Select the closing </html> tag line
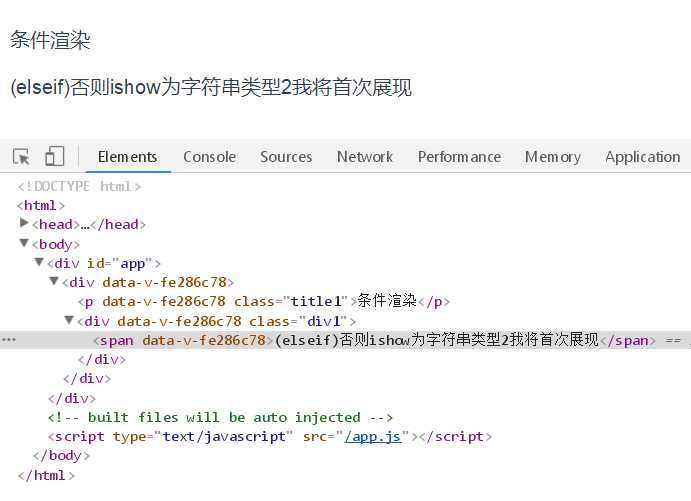691x501 pixels. coord(46,475)
